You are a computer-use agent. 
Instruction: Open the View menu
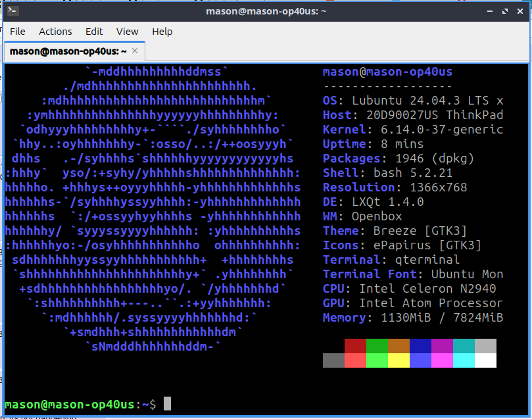click(x=127, y=32)
